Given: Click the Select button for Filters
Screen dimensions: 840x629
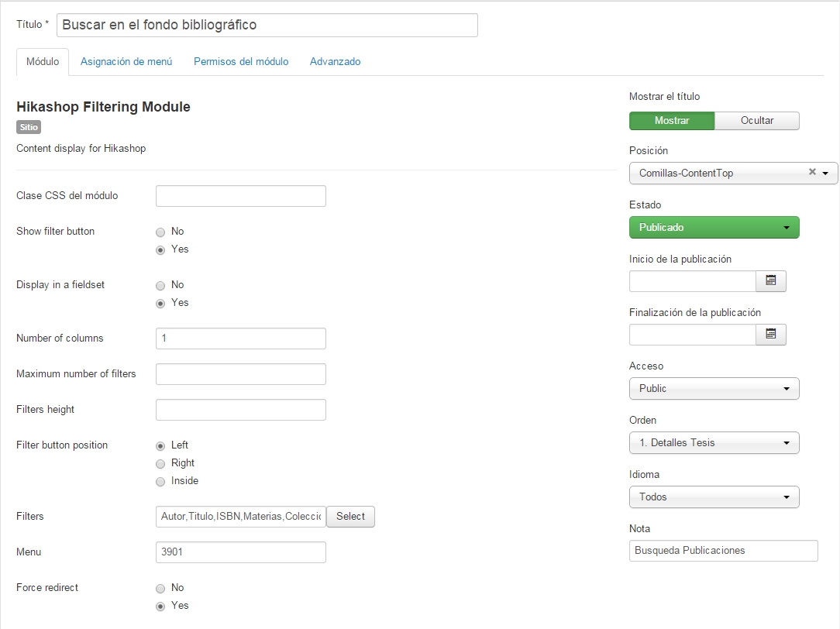Looking at the screenshot, I should (350, 517).
